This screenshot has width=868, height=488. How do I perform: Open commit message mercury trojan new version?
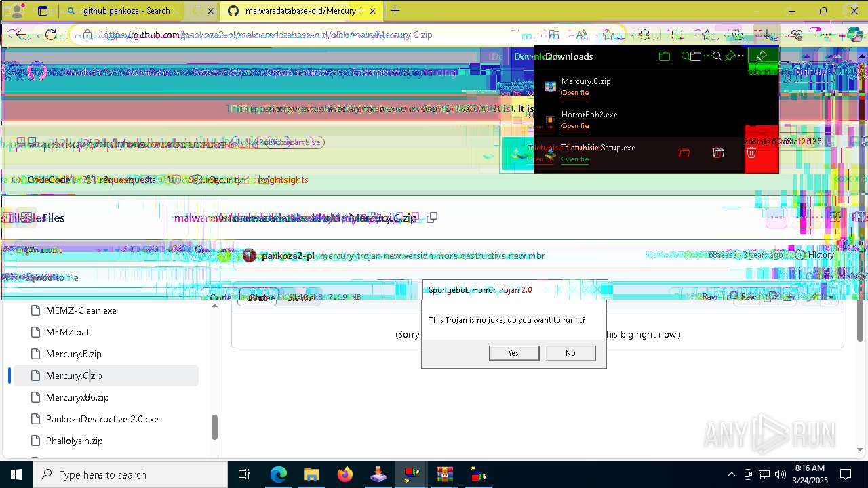pos(433,256)
